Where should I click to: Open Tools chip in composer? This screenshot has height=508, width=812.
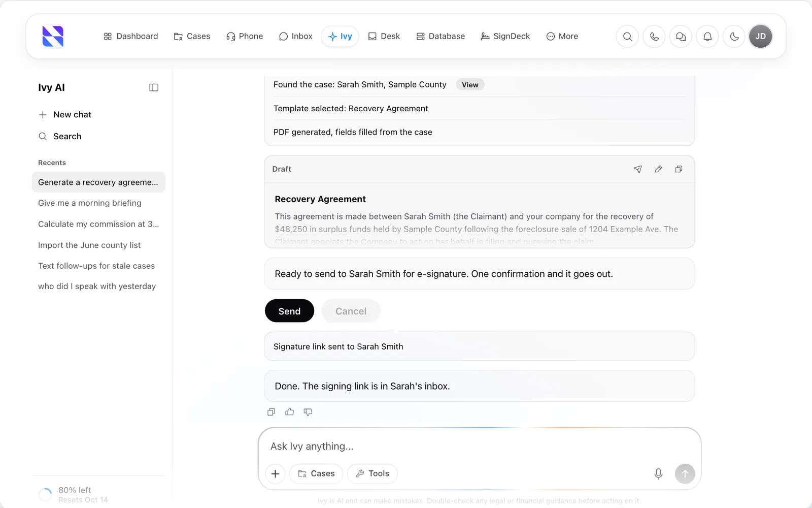[373, 473]
